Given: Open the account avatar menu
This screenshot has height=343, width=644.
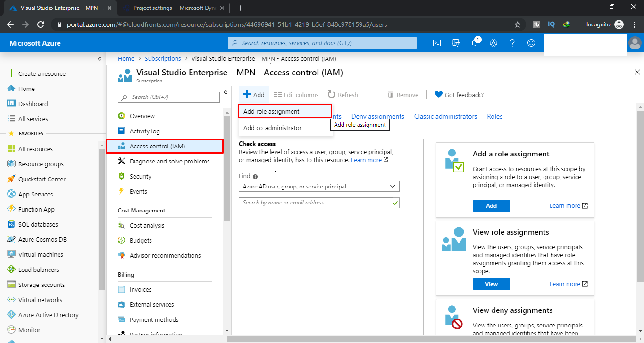Looking at the screenshot, I should pos(636,43).
